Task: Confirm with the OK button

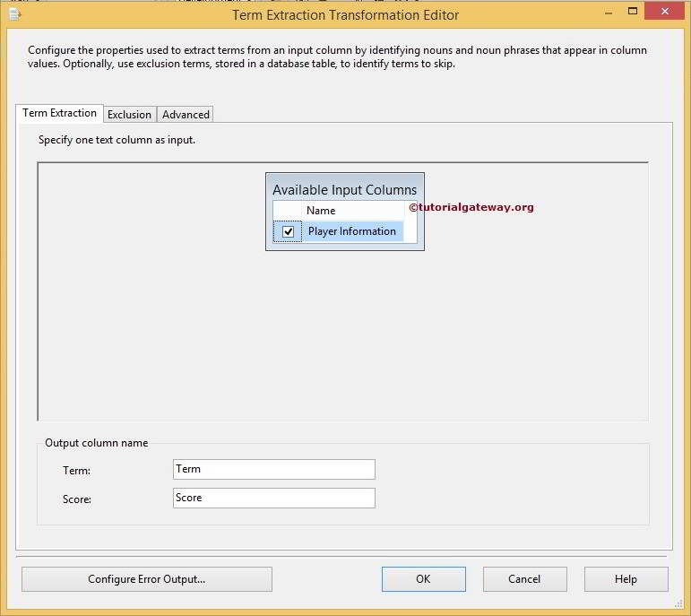Action: (424, 579)
